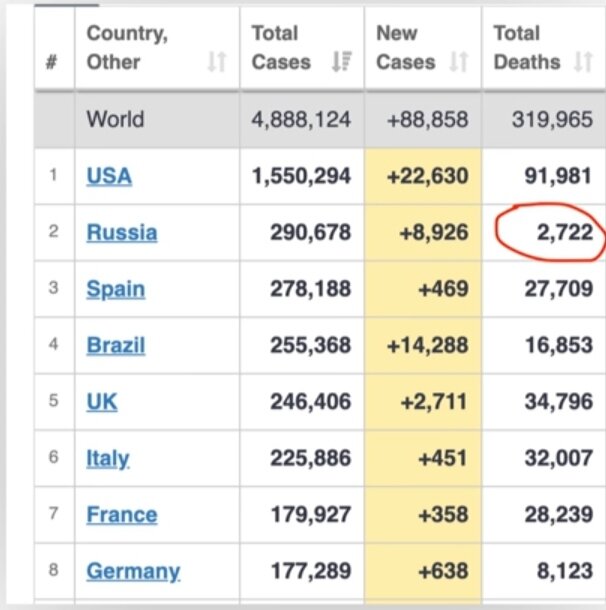This screenshot has width=606, height=610.
Task: Open the Germany country link
Action: click(133, 572)
